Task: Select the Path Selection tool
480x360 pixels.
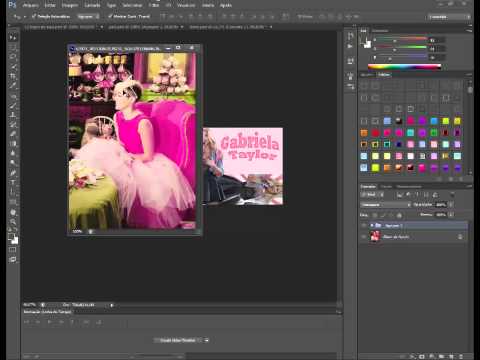Action: pos(13,192)
